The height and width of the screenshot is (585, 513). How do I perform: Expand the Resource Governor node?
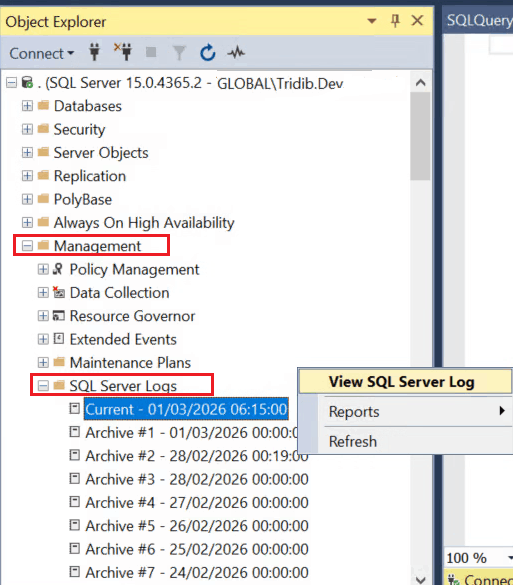tap(43, 316)
